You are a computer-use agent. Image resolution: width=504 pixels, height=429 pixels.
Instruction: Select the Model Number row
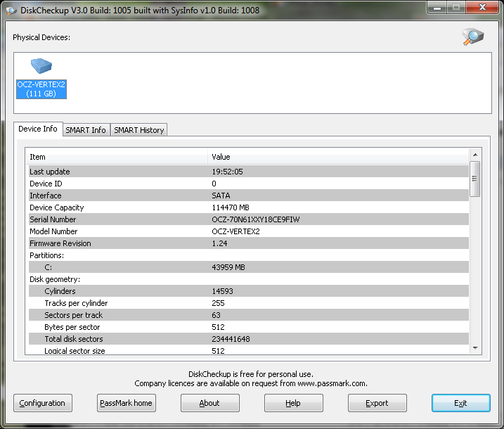[x=248, y=231]
